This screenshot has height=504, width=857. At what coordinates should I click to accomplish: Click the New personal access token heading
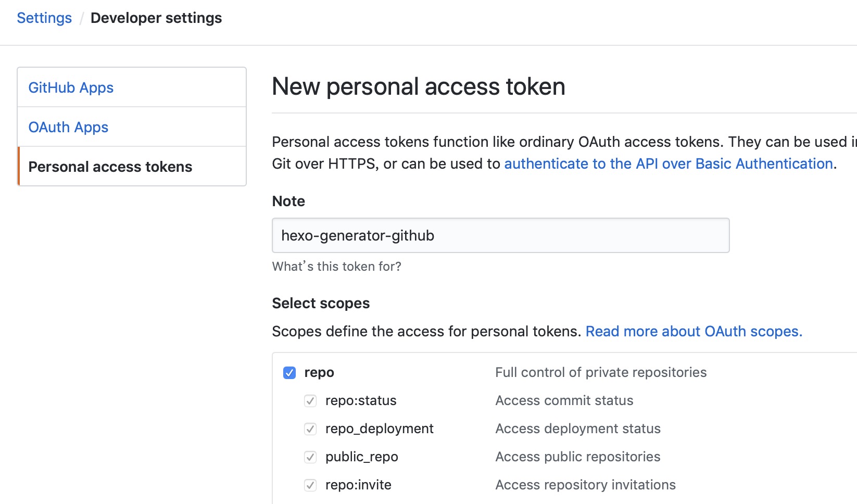pos(418,86)
